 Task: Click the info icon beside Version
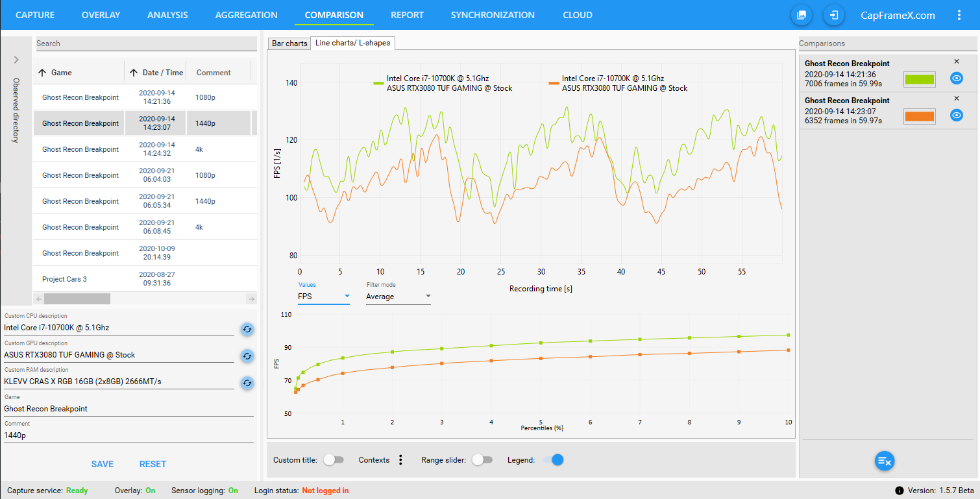[x=900, y=491]
